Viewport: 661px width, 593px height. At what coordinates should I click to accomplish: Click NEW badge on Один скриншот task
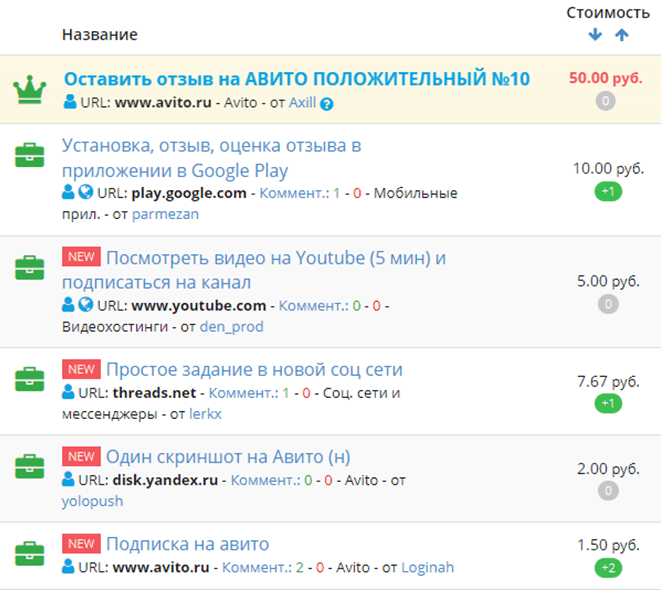(81, 456)
